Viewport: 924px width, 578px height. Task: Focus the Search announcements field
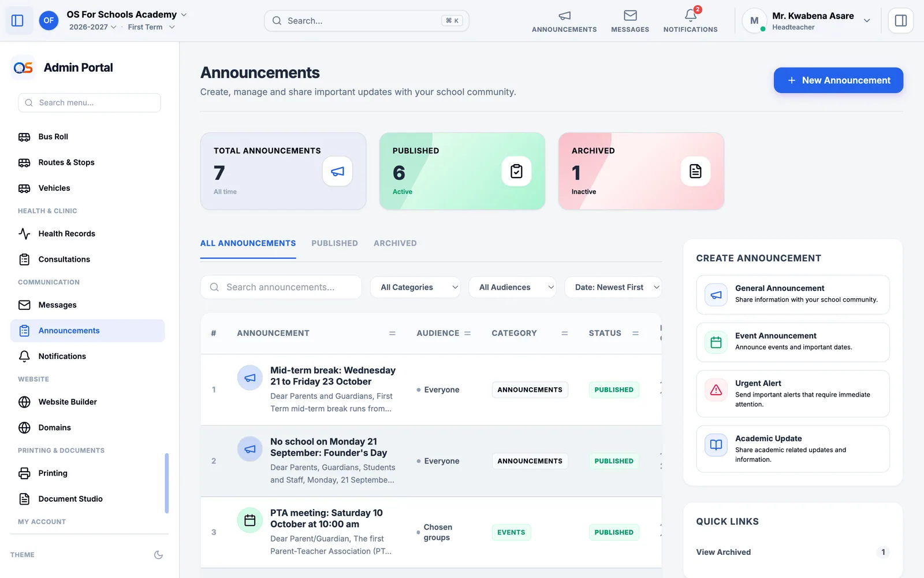(281, 287)
